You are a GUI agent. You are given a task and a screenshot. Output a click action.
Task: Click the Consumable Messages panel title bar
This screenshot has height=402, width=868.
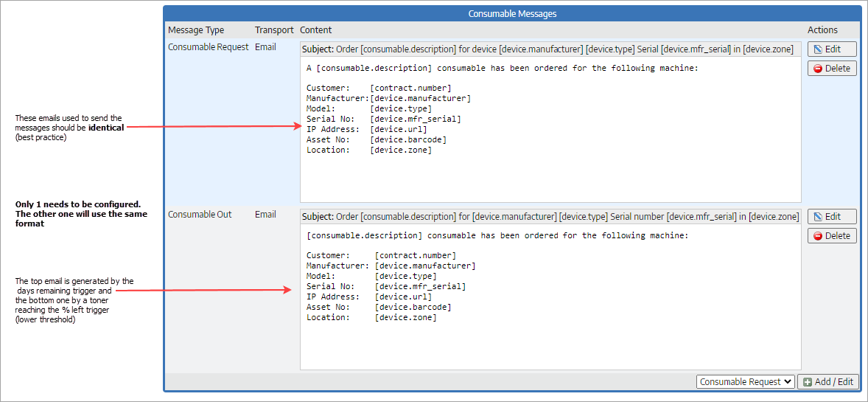[x=512, y=13]
